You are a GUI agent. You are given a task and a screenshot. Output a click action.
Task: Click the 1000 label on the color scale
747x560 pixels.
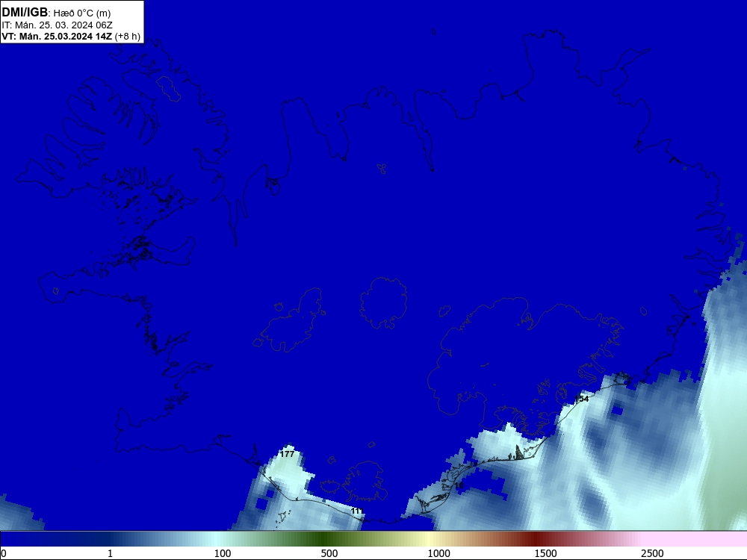tap(438, 553)
